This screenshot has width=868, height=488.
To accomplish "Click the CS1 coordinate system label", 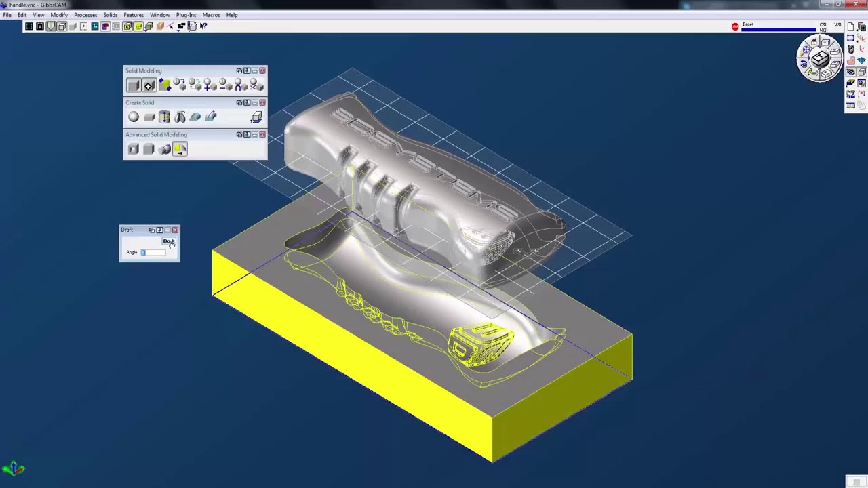I will [823, 25].
